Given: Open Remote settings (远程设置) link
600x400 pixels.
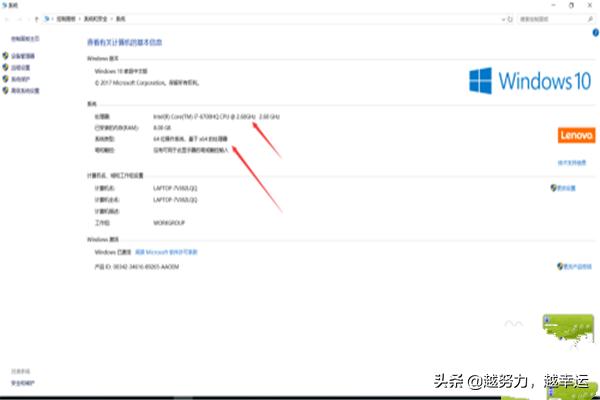Looking at the screenshot, I should click(x=22, y=68).
